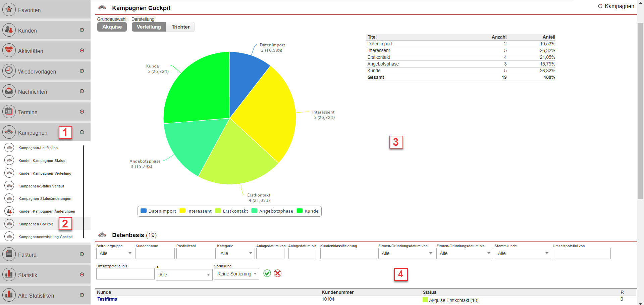This screenshot has width=644, height=305.
Task: Click the Kampagnen refresh button top right
Action: (616, 6)
